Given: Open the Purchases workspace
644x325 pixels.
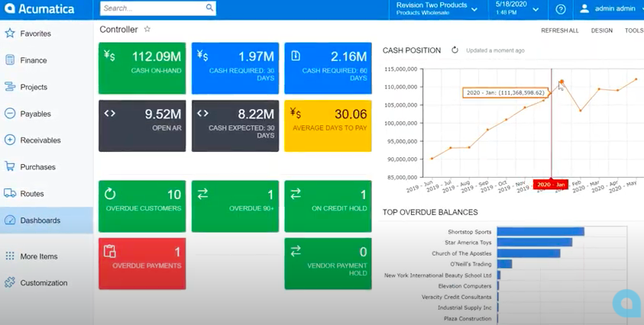Looking at the screenshot, I should pyautogui.click(x=37, y=167).
